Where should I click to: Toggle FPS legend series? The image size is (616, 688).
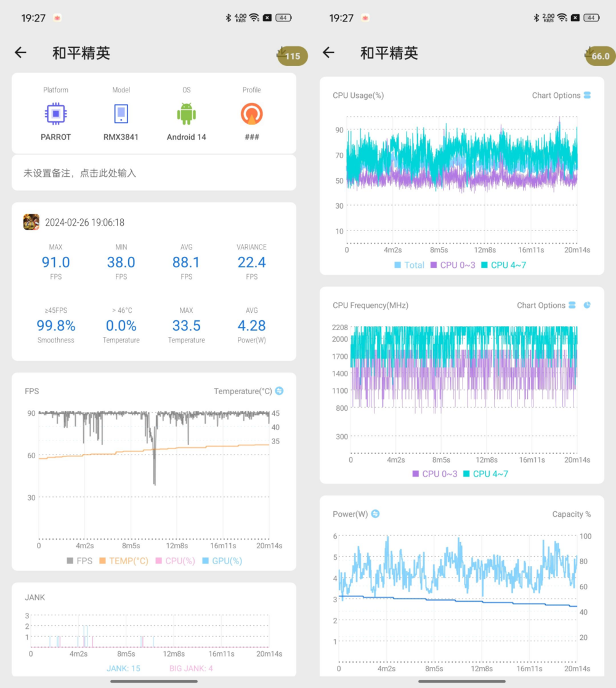tap(79, 561)
